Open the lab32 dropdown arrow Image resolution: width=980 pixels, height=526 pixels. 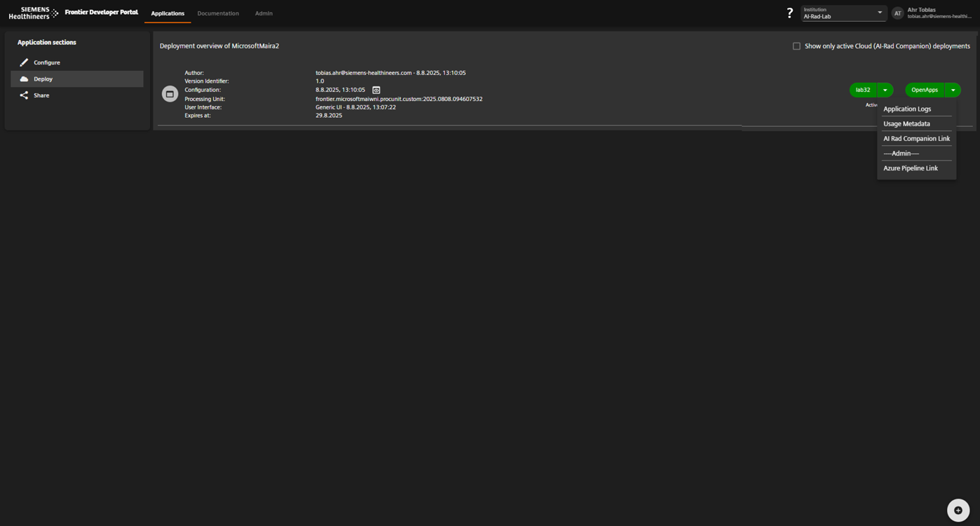tap(885, 90)
